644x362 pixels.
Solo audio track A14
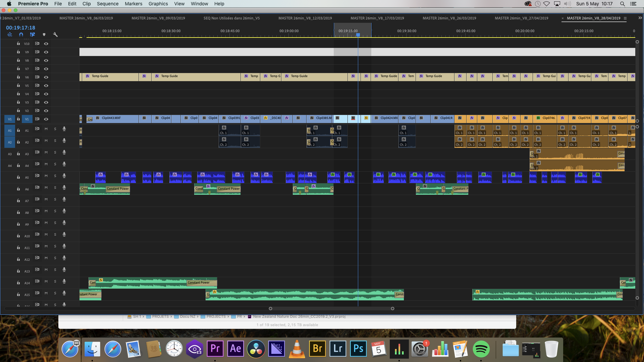click(55, 282)
